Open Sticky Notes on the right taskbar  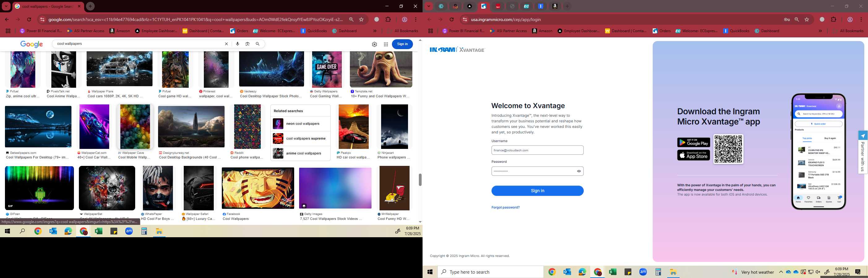tap(628, 272)
